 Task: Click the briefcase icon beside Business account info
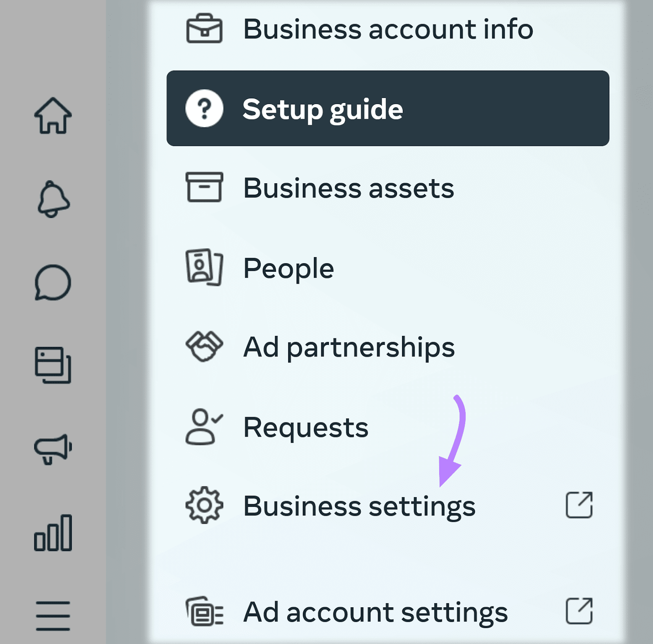204,29
